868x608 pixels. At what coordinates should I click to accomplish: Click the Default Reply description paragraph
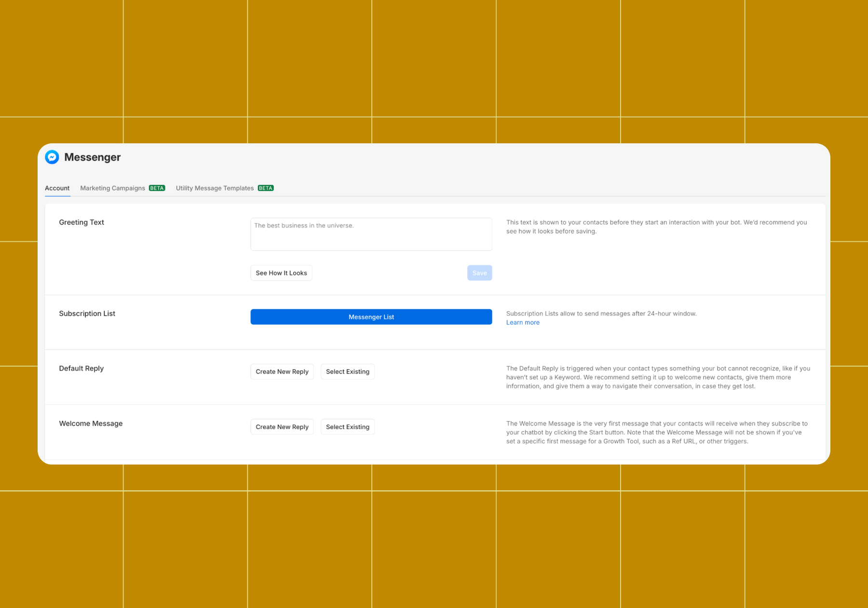658,377
